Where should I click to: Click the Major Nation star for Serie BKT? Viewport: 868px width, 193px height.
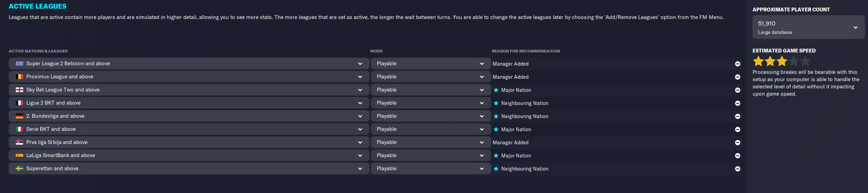496,129
